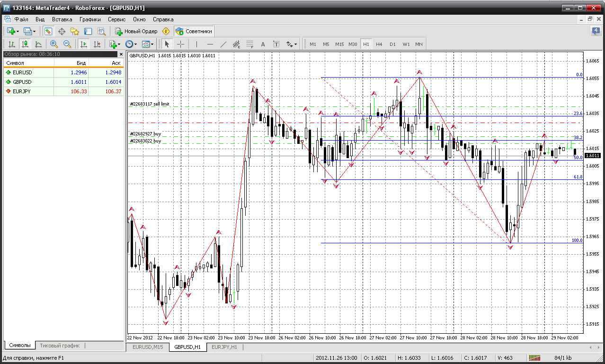
Task: Open the periods clock dropdown
Action: tap(131, 44)
